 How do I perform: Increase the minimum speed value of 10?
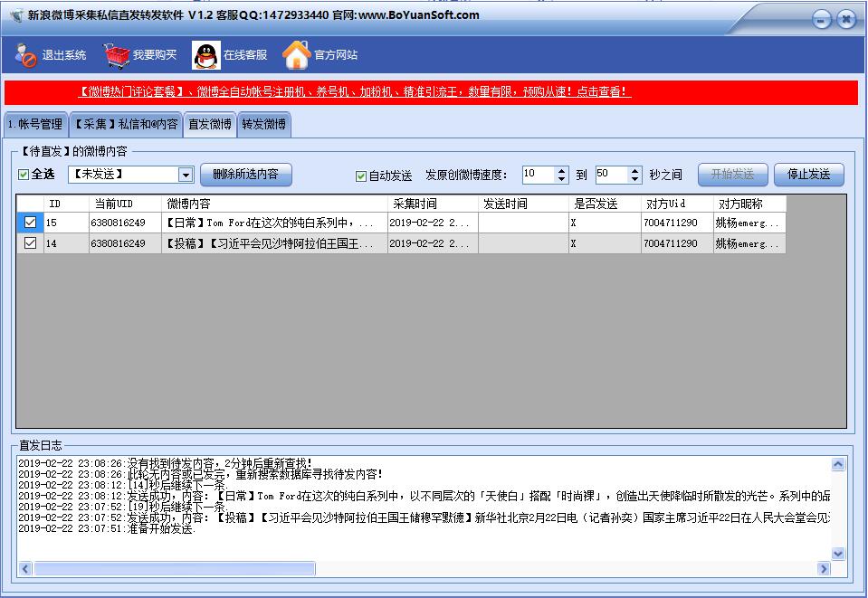point(562,171)
